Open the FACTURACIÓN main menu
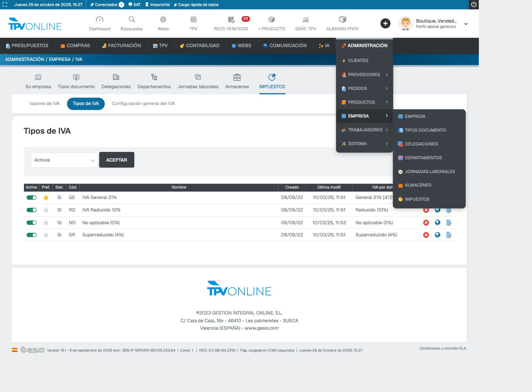 122,45
